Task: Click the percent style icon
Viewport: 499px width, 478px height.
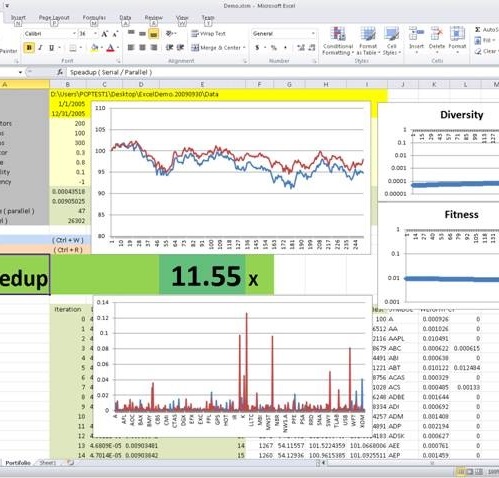Action: point(274,48)
